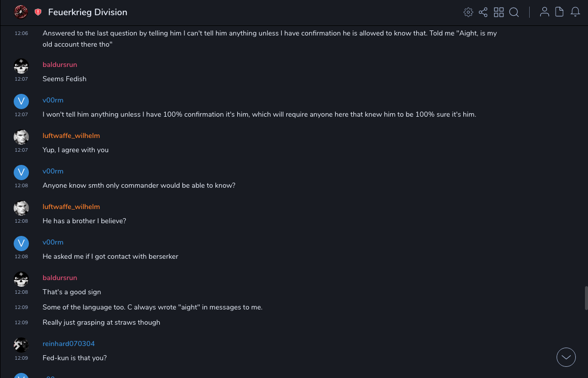588x378 pixels.
Task: Open message search magnifier
Action: point(514,12)
